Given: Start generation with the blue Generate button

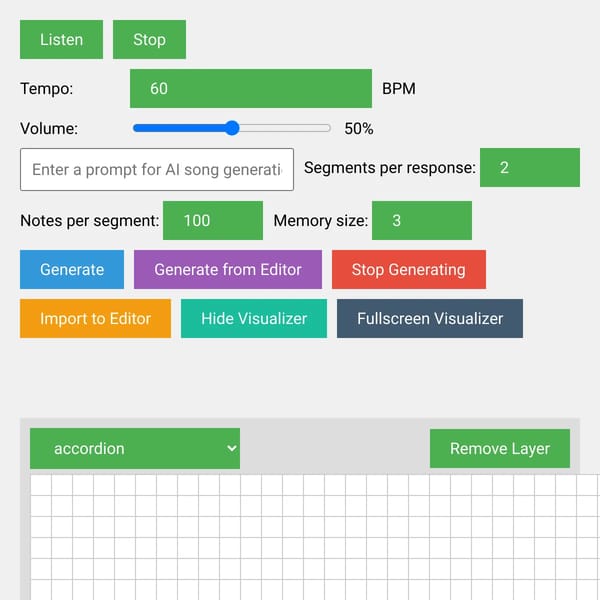Looking at the screenshot, I should [72, 269].
